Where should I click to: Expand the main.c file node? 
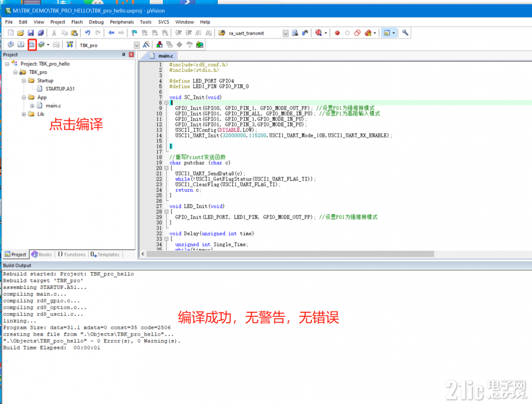[x=32, y=106]
